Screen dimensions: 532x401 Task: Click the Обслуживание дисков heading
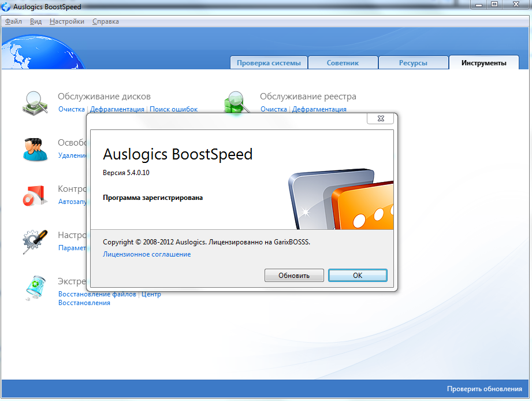[x=104, y=96]
